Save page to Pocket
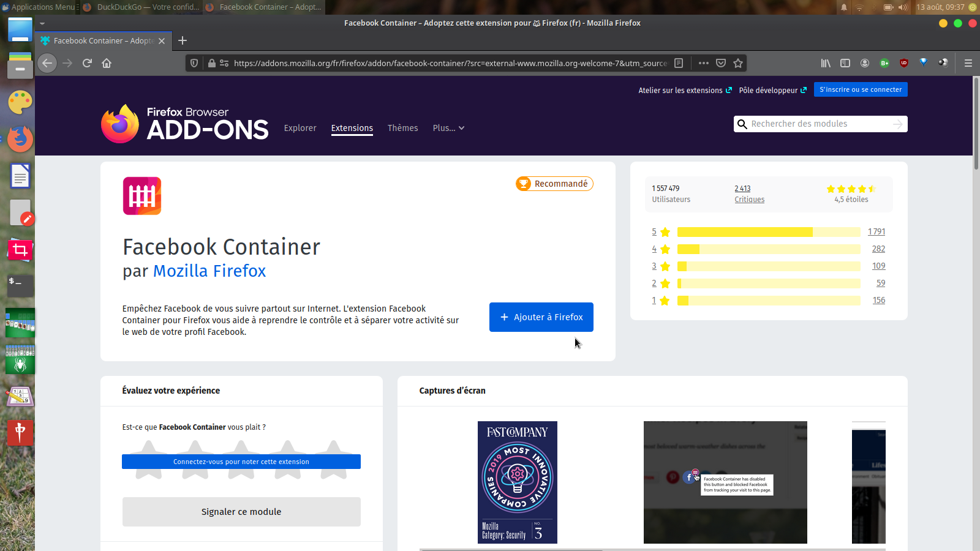 pos(721,63)
